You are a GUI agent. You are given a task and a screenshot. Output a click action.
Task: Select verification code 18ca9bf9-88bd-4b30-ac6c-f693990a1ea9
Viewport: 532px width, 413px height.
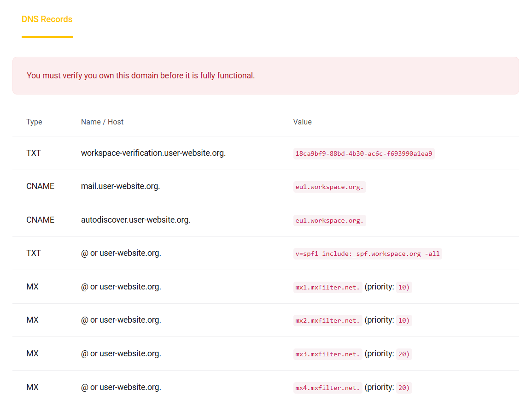tap(364, 153)
